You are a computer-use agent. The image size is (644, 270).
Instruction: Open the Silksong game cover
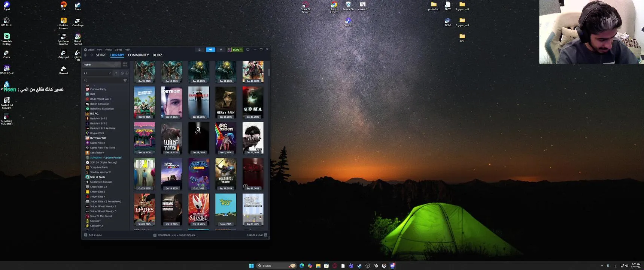[199, 210]
